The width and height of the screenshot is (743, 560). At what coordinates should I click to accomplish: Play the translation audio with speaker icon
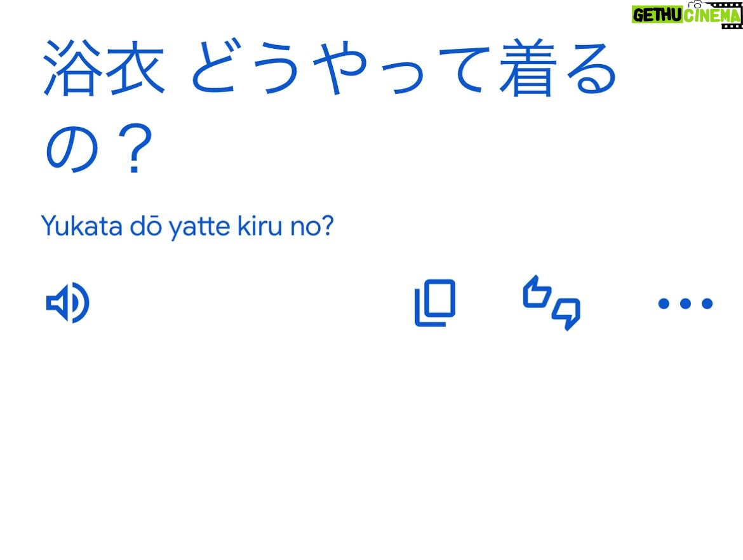click(68, 303)
